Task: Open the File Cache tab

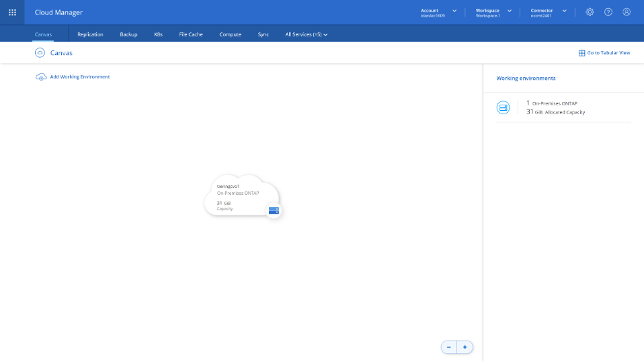Action: (x=191, y=34)
